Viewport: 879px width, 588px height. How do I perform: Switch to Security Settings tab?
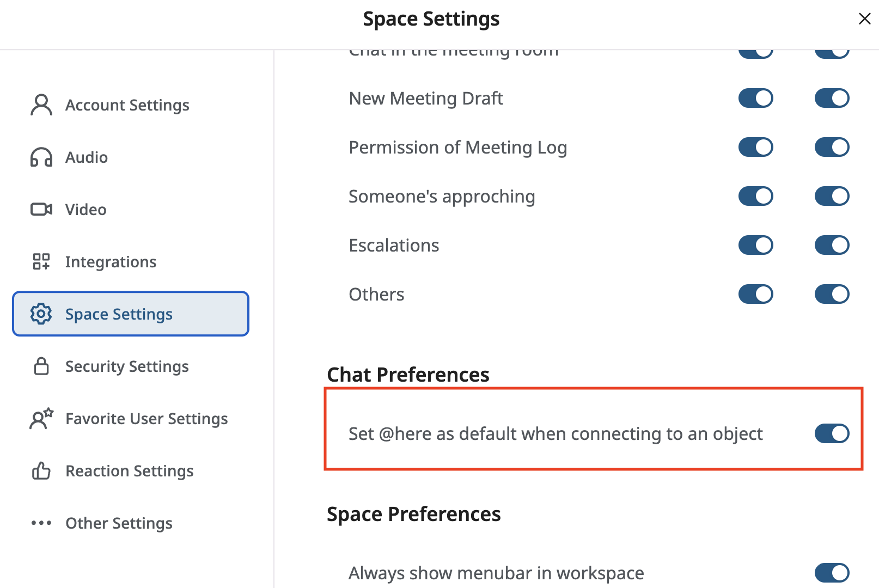[x=127, y=366]
